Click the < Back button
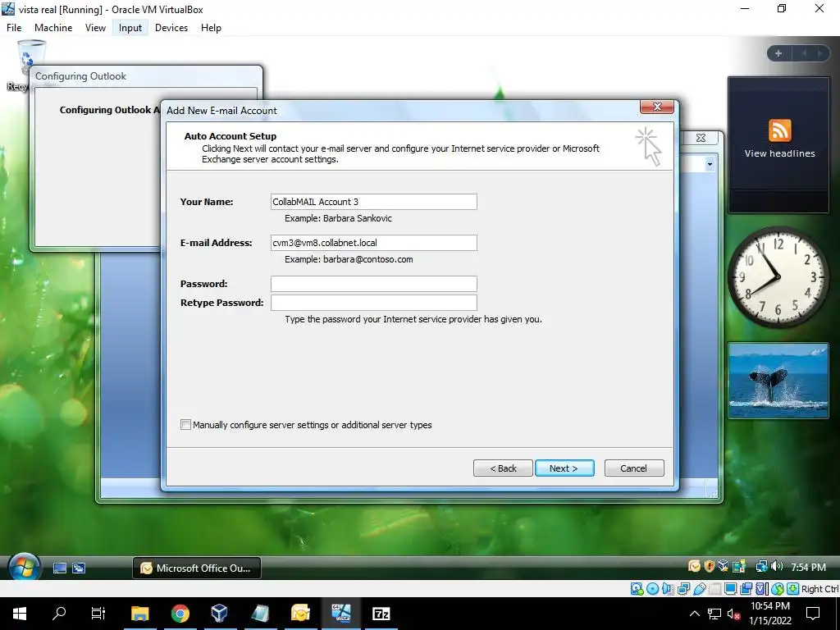Viewport: 840px width, 630px height. tap(503, 468)
